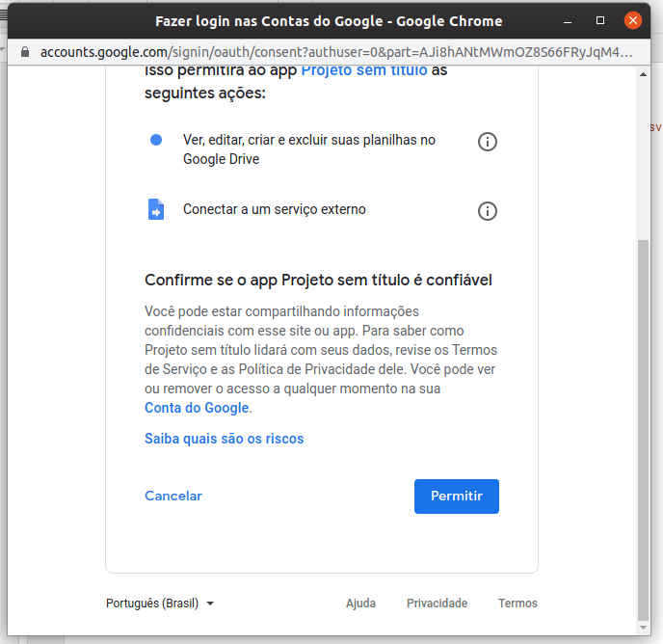Open Saiba quais são os riscos link

[x=225, y=439]
